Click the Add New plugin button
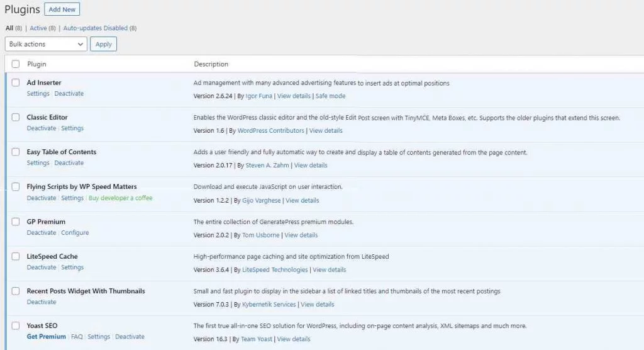Screen dimensions: 644x350 click(62, 9)
